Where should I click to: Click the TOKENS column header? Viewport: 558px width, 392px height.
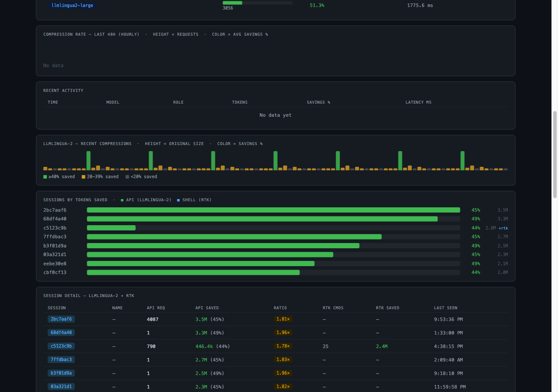pos(240,102)
